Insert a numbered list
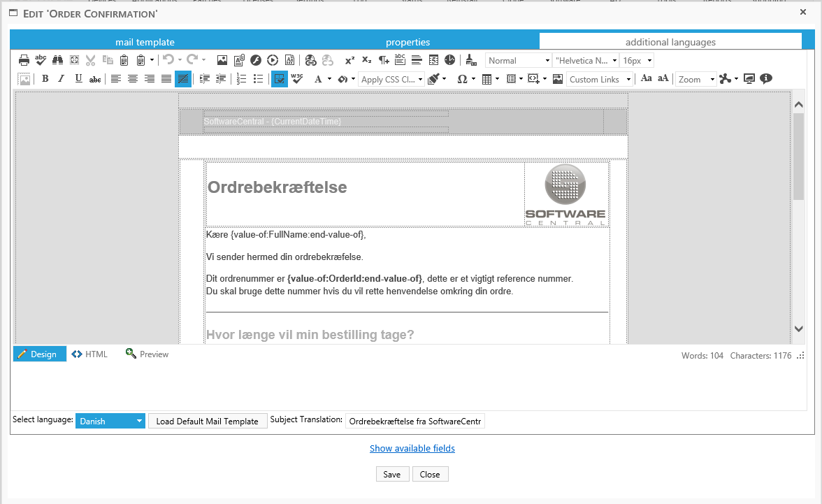This screenshot has height=504, width=822. [x=242, y=79]
